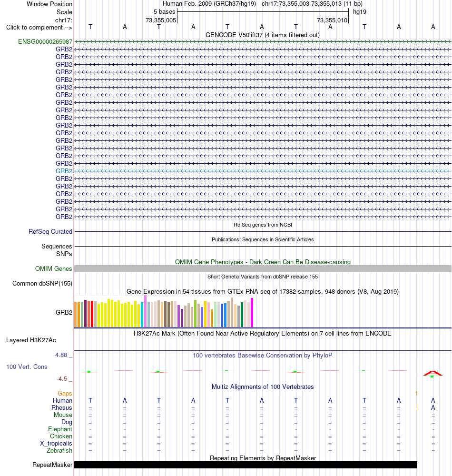Viewport: 452px width, 476px height.
Task: Click the 4.88 upper conservation scale value
Action: tap(61, 355)
